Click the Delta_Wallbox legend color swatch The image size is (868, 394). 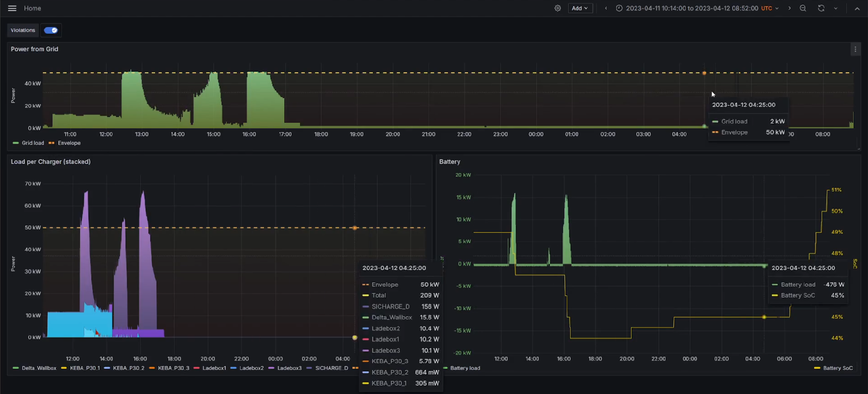pyautogui.click(x=16, y=368)
